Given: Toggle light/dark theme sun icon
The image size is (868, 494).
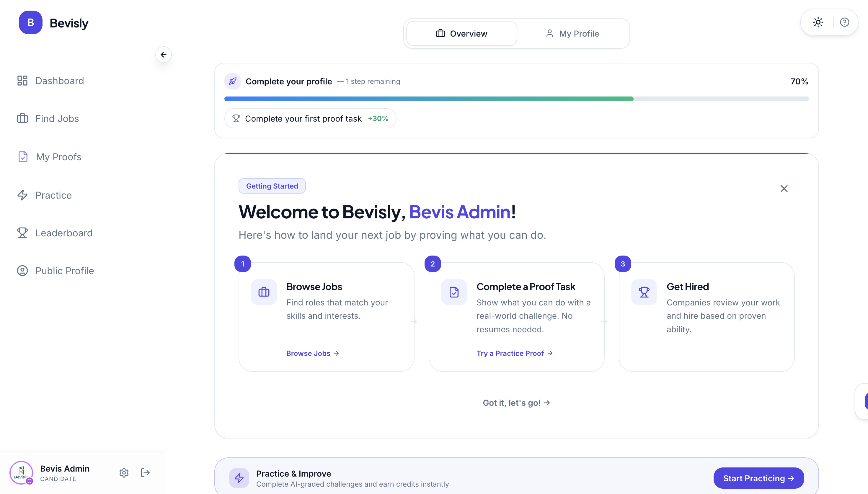Looking at the screenshot, I should point(818,22).
